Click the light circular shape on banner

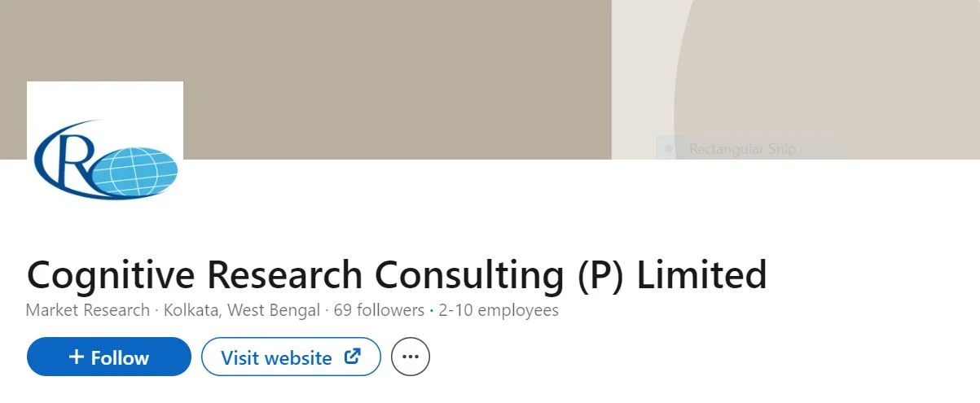pyautogui.click(x=827, y=80)
